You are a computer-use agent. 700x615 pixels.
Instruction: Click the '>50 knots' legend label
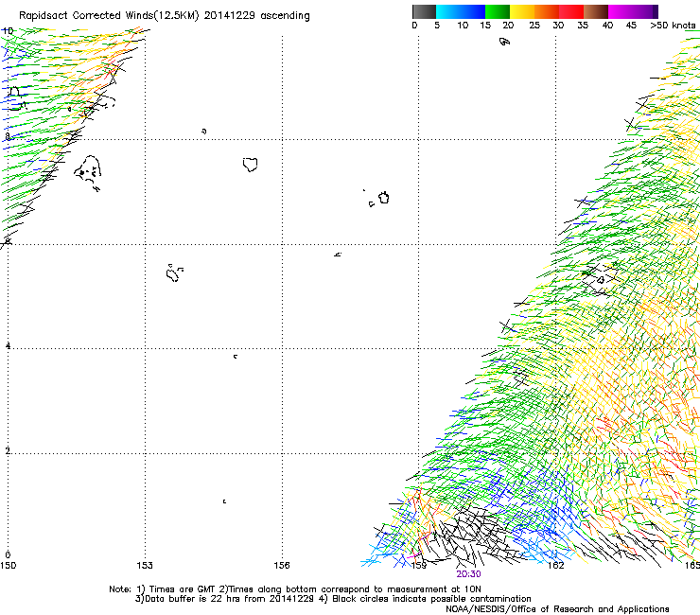click(673, 26)
